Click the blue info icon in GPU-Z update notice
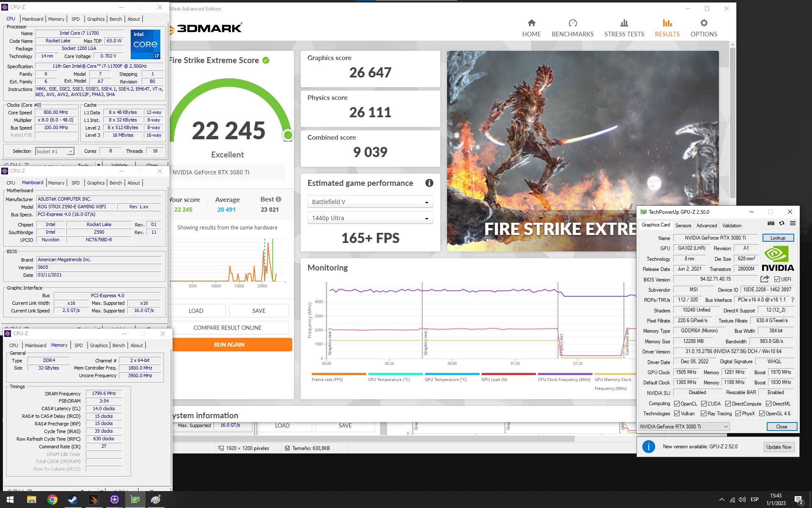812x508 pixels. point(648,447)
